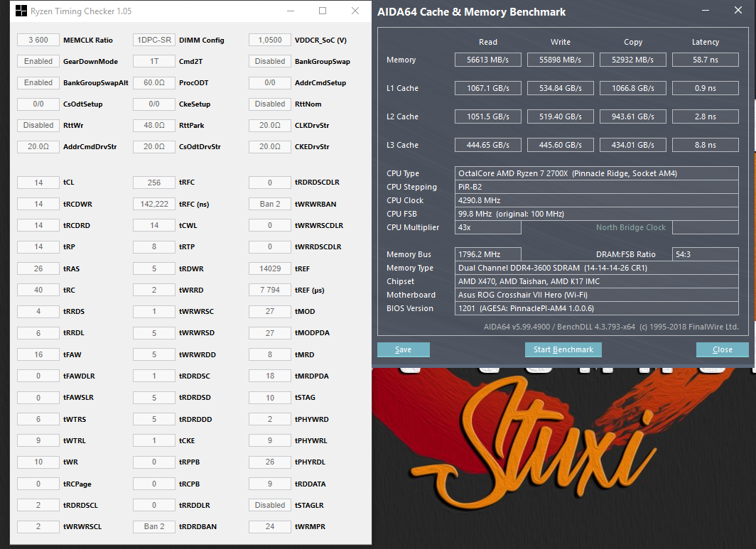Minimize the AIDA64 benchmark window
The width and height of the screenshot is (756, 549).
[x=706, y=10]
